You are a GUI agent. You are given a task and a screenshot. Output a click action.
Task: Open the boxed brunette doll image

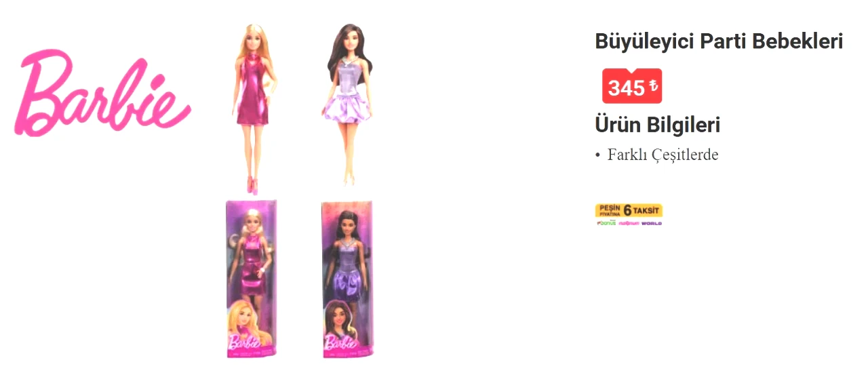pyautogui.click(x=347, y=279)
